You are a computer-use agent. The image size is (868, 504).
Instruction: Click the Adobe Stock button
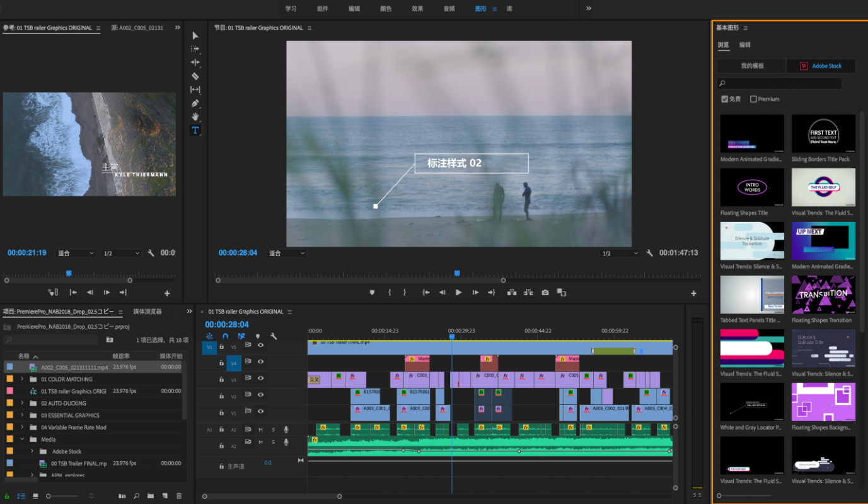pos(821,66)
